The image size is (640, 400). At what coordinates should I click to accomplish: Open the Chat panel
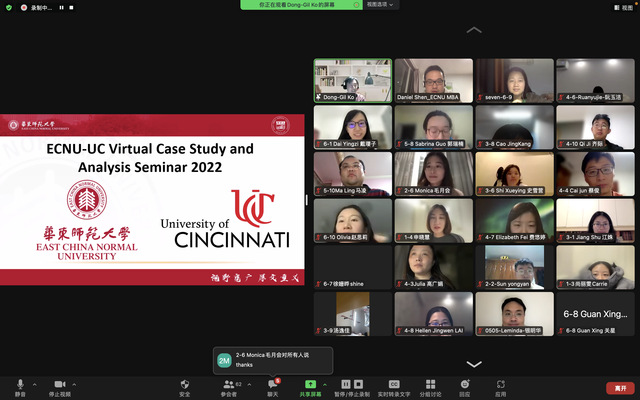coord(273,388)
